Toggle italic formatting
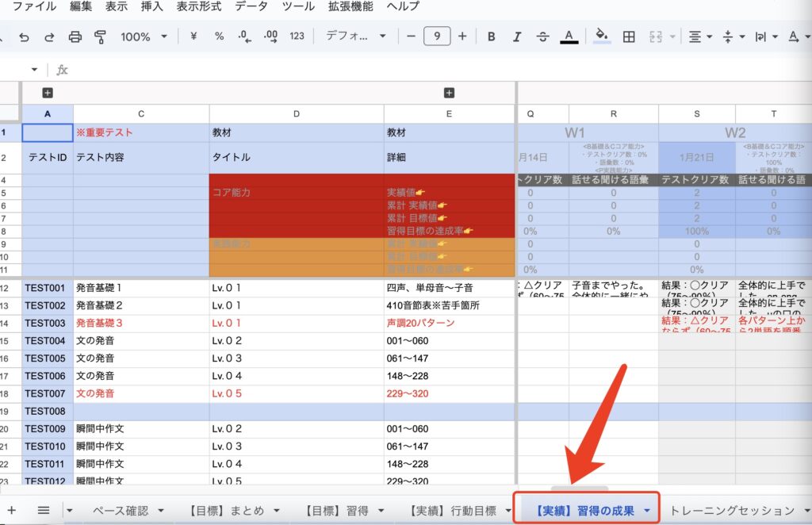Screen dimensions: 812x525 click(x=517, y=36)
